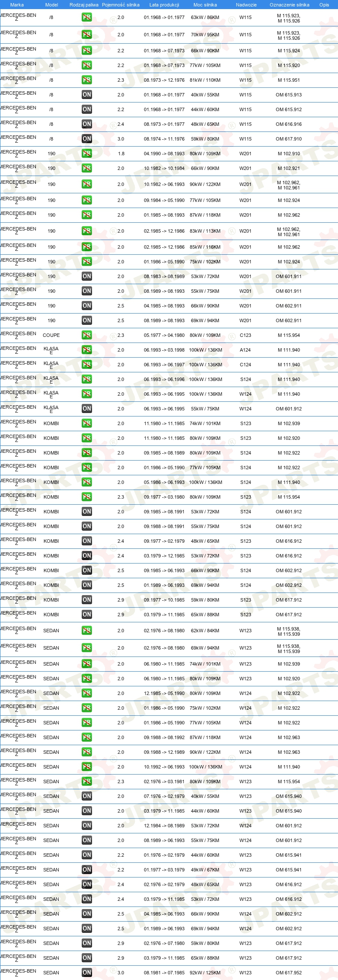This screenshot has width=338, height=980.
Task: Click the petrol icon in the /8 70kW / 95KM row
Action: click(x=87, y=35)
